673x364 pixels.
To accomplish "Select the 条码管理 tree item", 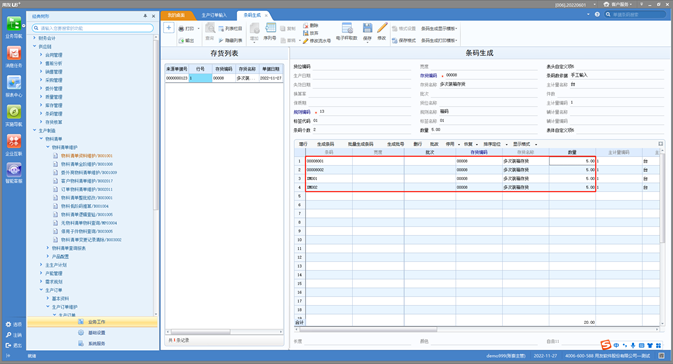I will (54, 114).
